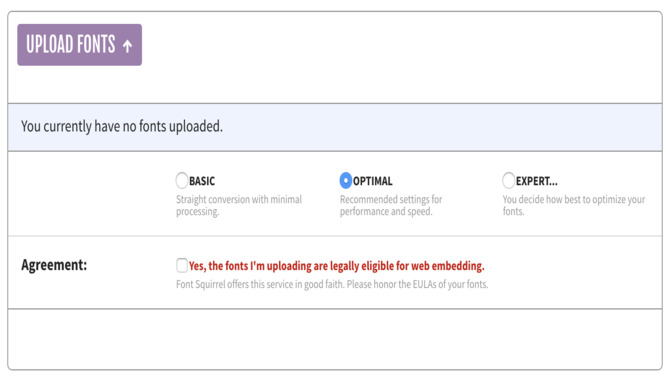
Task: Select the Expert radio button
Action: pos(508,180)
